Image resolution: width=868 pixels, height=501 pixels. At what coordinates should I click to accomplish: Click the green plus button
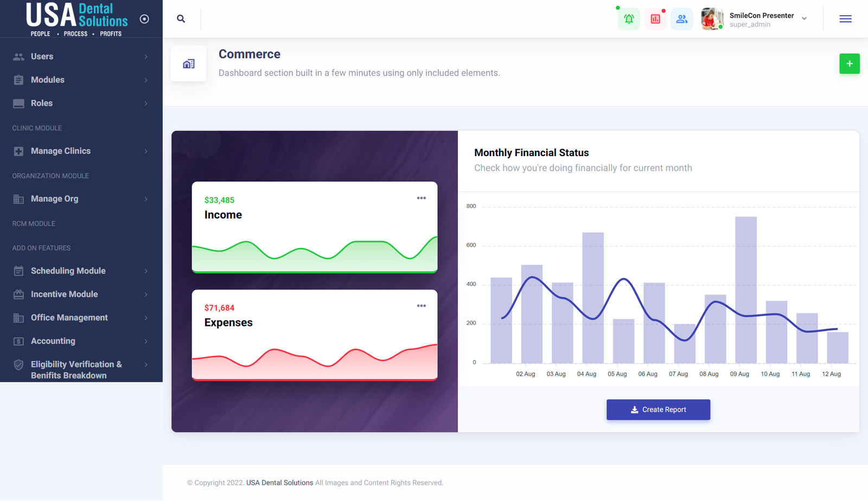[x=849, y=64]
